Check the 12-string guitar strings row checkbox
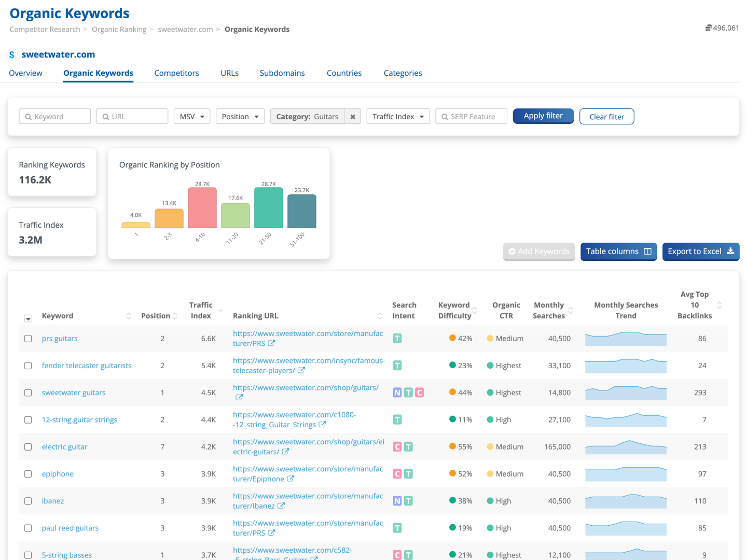Image resolution: width=747 pixels, height=560 pixels. click(28, 419)
